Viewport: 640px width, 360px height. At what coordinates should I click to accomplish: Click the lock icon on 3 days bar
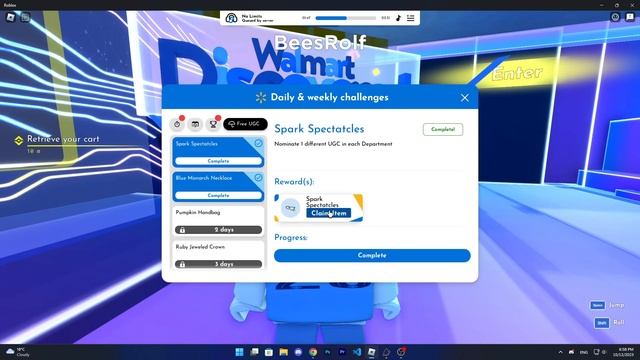click(182, 264)
